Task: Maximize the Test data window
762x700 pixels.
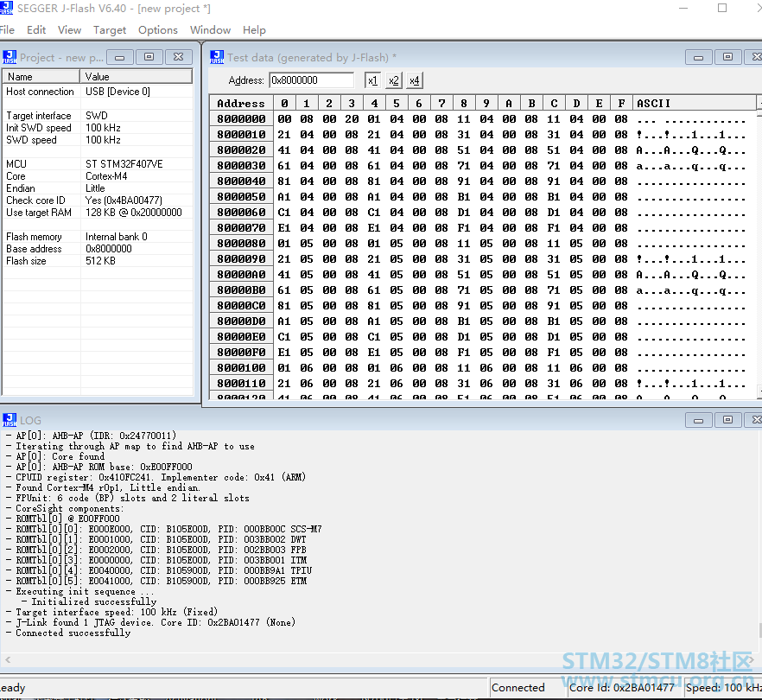Action: tap(728, 57)
